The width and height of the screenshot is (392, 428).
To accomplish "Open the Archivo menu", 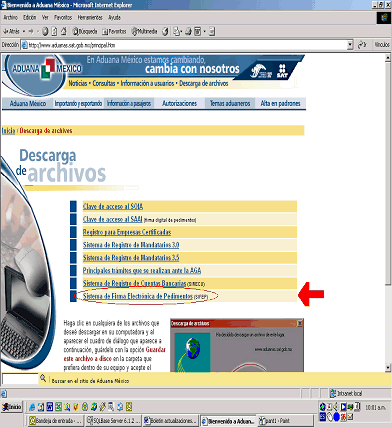I will pyautogui.click(x=11, y=17).
